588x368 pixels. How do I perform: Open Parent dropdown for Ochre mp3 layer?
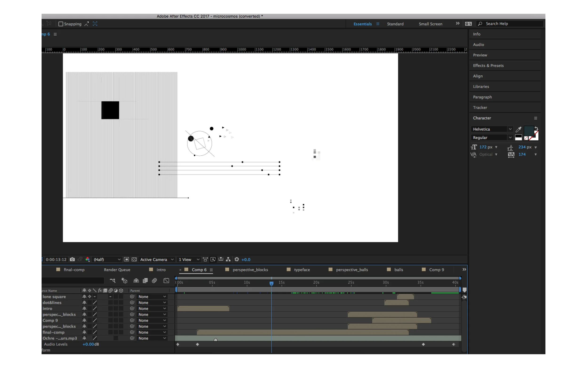click(x=152, y=338)
